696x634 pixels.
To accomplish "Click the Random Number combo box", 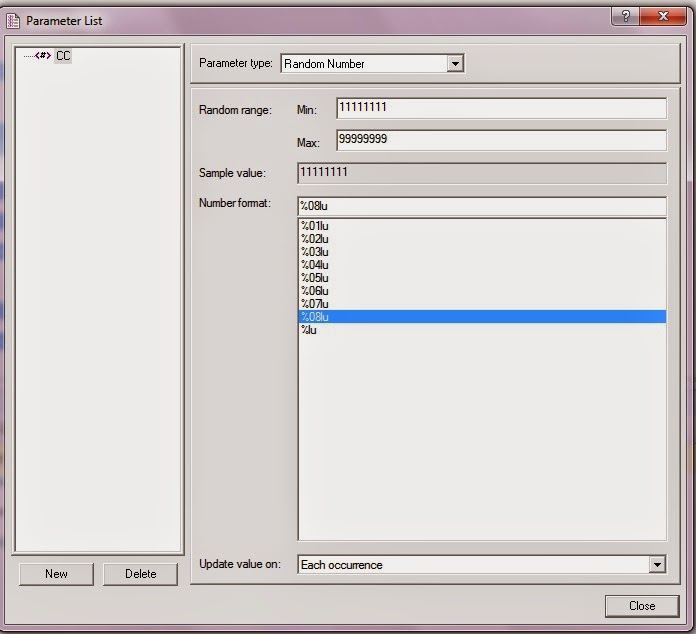I will click(372, 63).
